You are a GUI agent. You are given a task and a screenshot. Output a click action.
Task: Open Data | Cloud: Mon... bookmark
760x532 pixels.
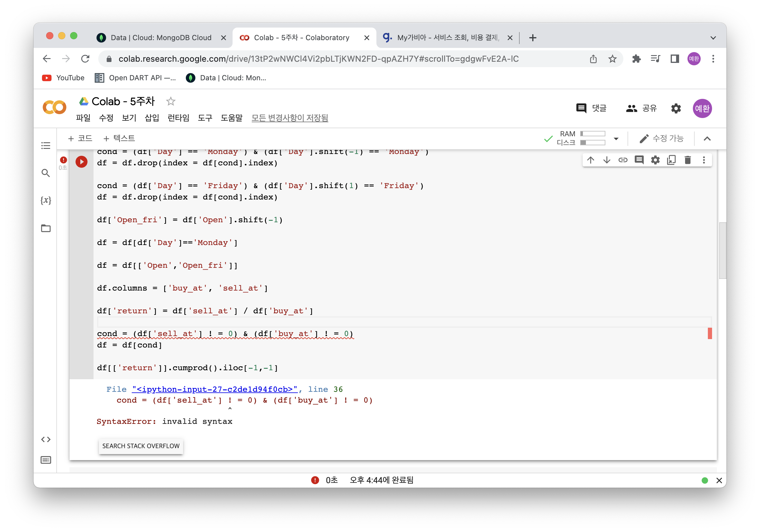[x=226, y=78]
